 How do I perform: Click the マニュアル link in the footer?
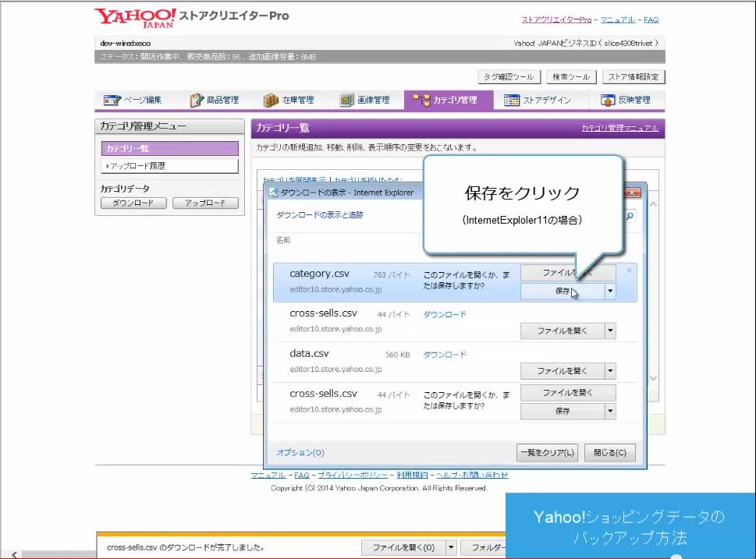coord(268,475)
